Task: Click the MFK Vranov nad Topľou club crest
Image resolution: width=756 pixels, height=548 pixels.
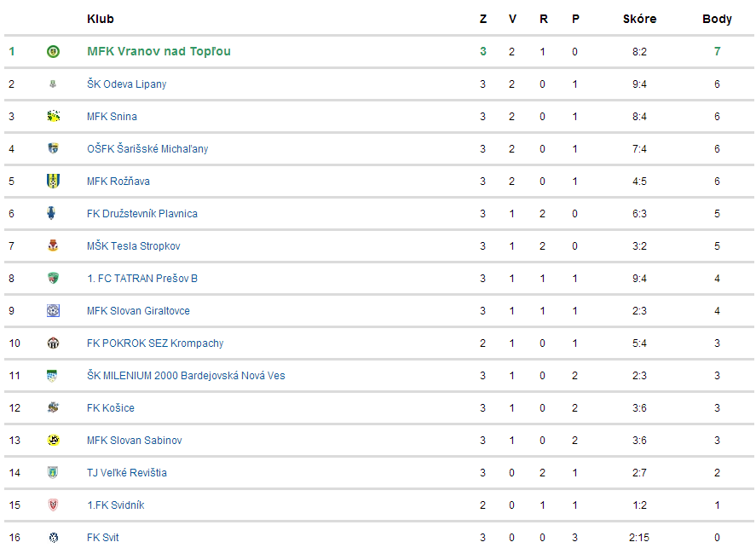Action: coord(53,52)
